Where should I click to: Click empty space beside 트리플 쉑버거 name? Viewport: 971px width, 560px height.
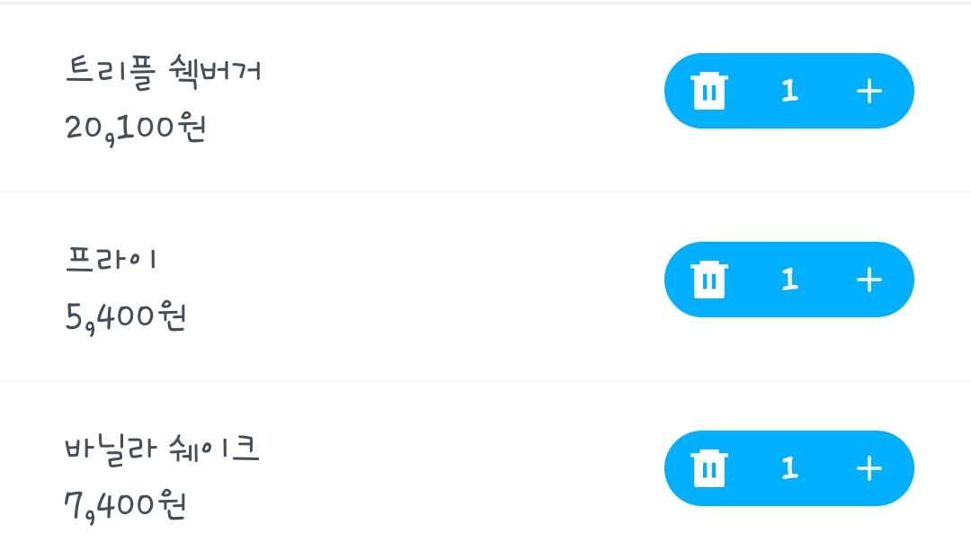(x=459, y=72)
